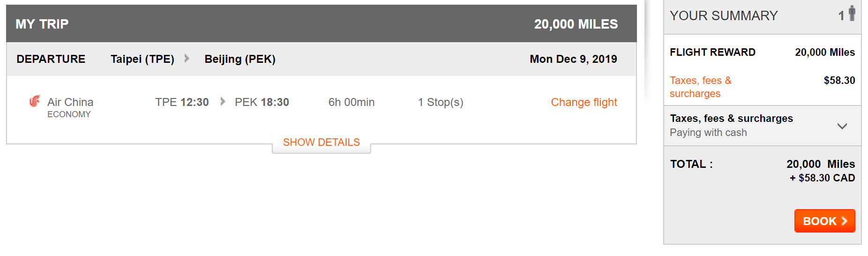
Task: Click the Change flight link
Action: (x=584, y=102)
